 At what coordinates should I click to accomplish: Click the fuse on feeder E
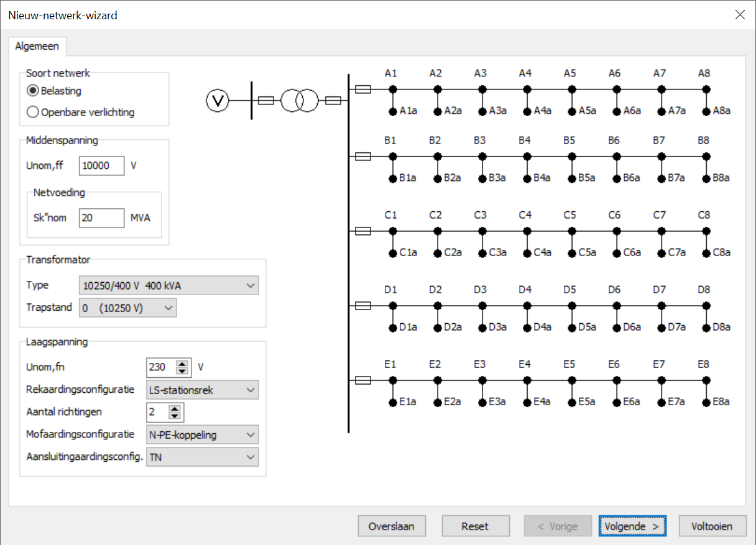click(x=363, y=380)
